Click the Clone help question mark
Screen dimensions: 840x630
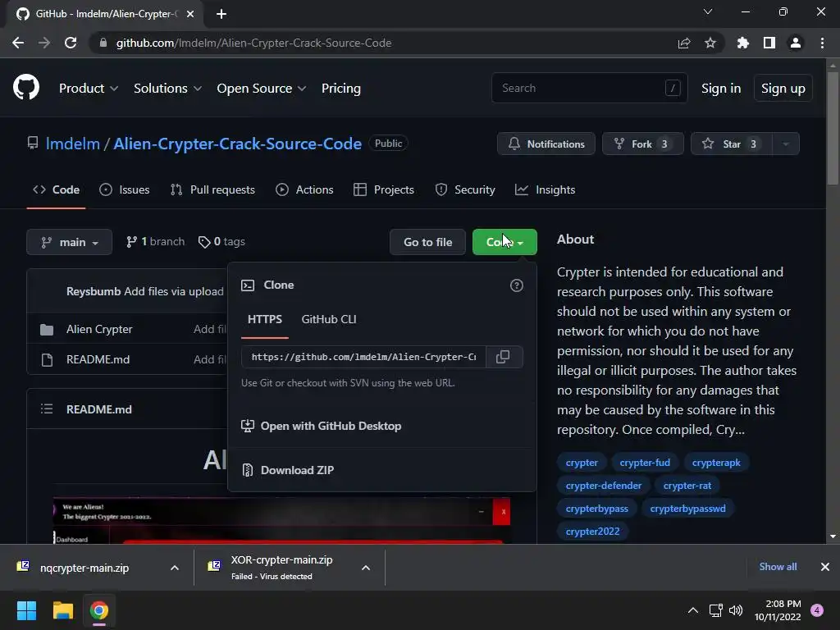pyautogui.click(x=517, y=285)
